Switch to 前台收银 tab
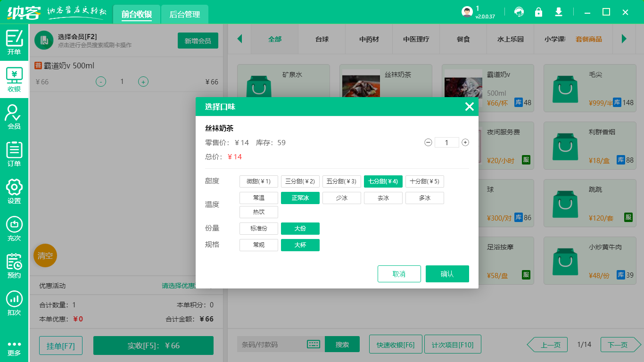644x362 pixels. pyautogui.click(x=137, y=14)
